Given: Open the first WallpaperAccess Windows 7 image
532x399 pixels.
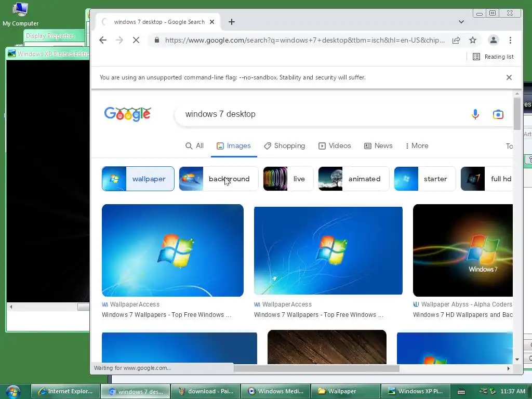Looking at the screenshot, I should coord(172,250).
